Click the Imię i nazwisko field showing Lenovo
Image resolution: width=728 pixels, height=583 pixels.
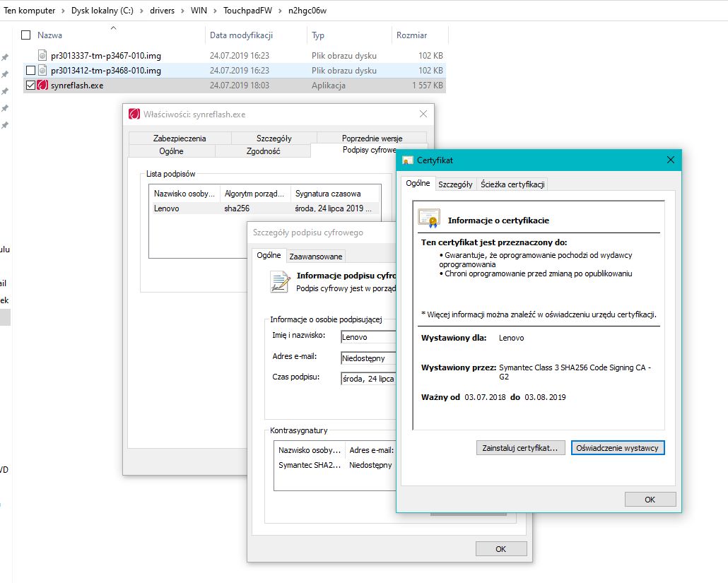pos(369,337)
